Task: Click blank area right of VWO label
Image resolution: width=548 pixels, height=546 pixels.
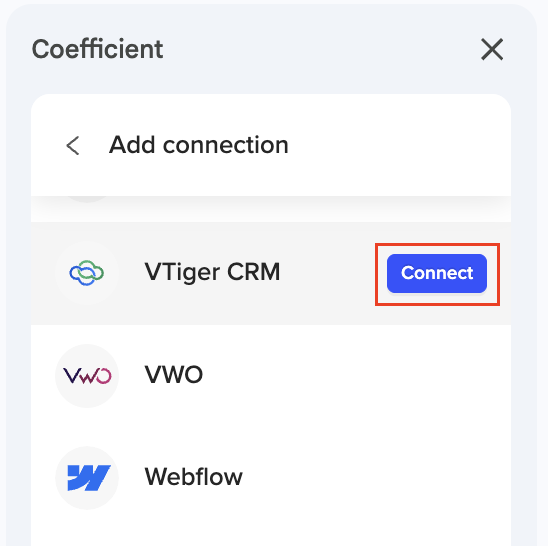Action: click(x=349, y=376)
